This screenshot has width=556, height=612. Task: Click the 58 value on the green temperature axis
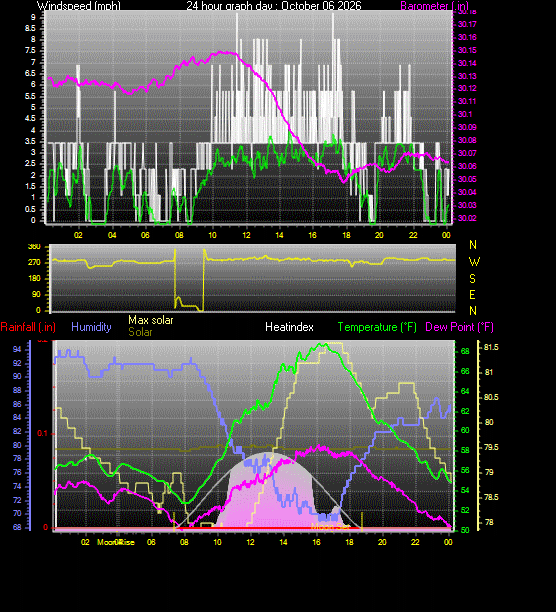(465, 450)
